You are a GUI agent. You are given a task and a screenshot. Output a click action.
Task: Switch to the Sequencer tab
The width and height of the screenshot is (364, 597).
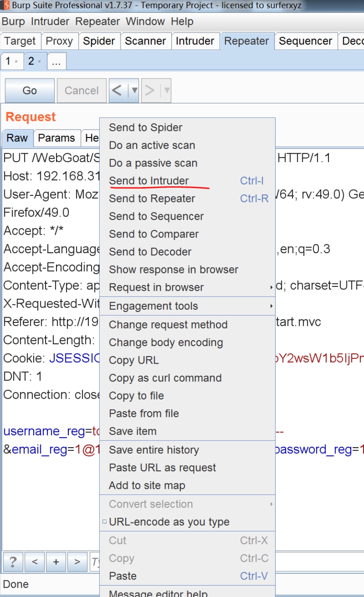point(305,41)
